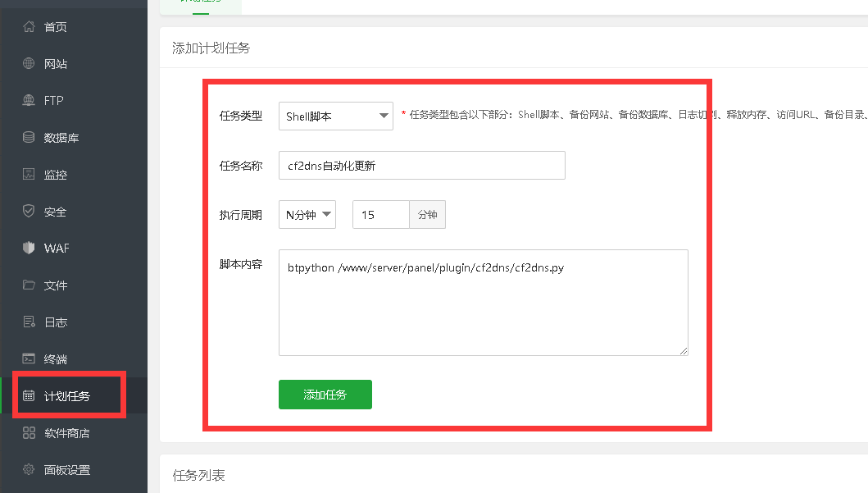
Task: Launch 终端 via its terminal icon
Action: point(29,359)
